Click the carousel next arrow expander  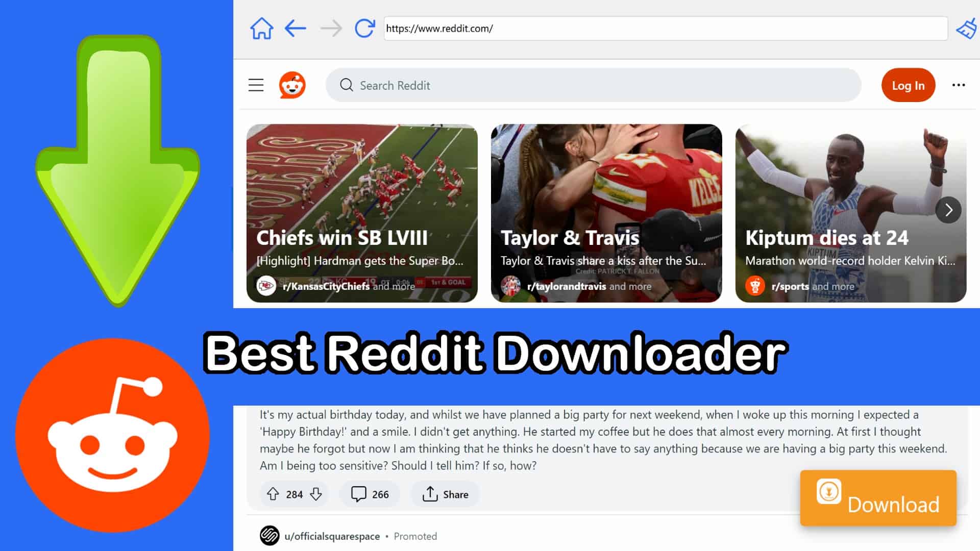[950, 210]
